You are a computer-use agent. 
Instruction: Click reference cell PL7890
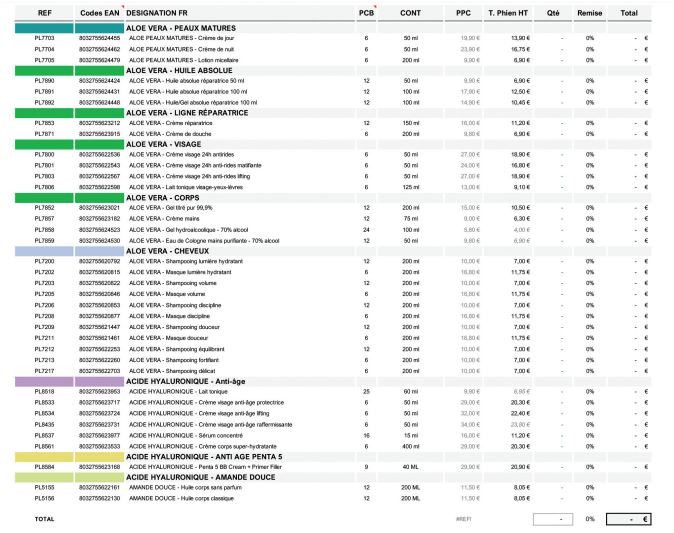click(x=44, y=81)
